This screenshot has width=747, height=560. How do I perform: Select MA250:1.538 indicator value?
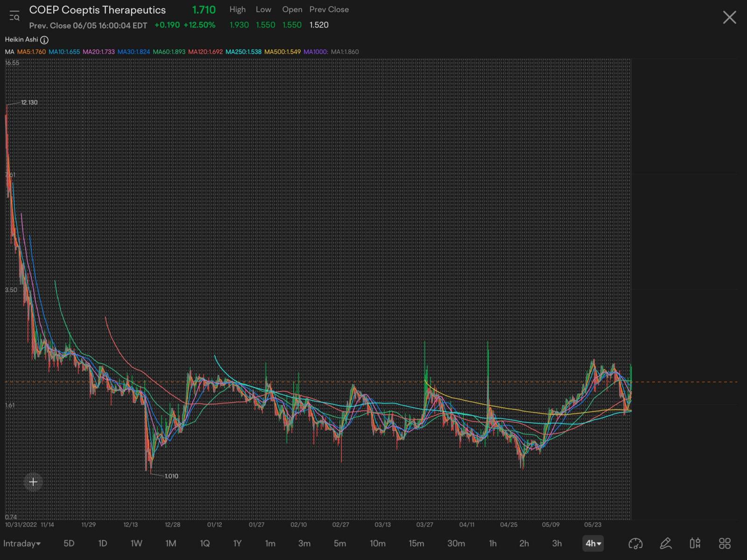pos(243,52)
